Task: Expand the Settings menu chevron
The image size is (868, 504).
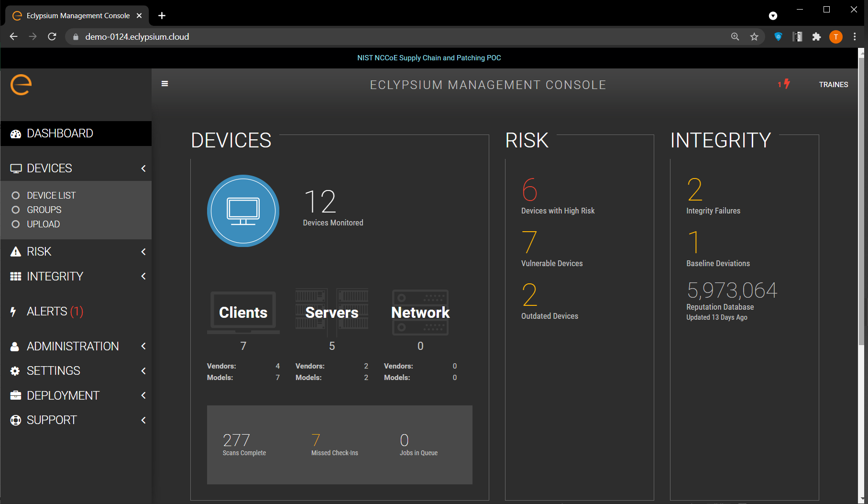Action: [143, 371]
